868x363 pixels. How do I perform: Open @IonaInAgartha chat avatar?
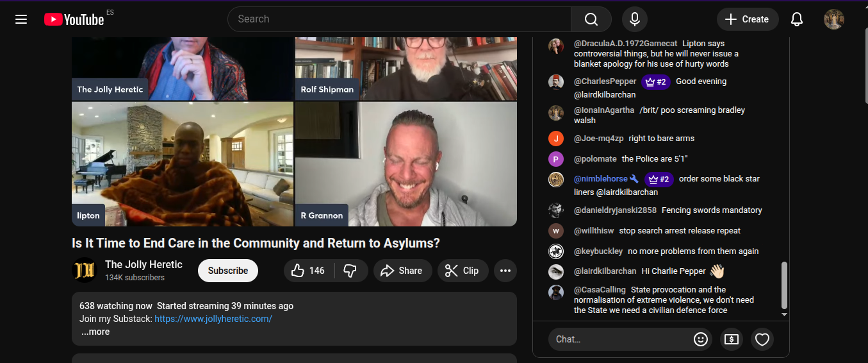point(556,113)
